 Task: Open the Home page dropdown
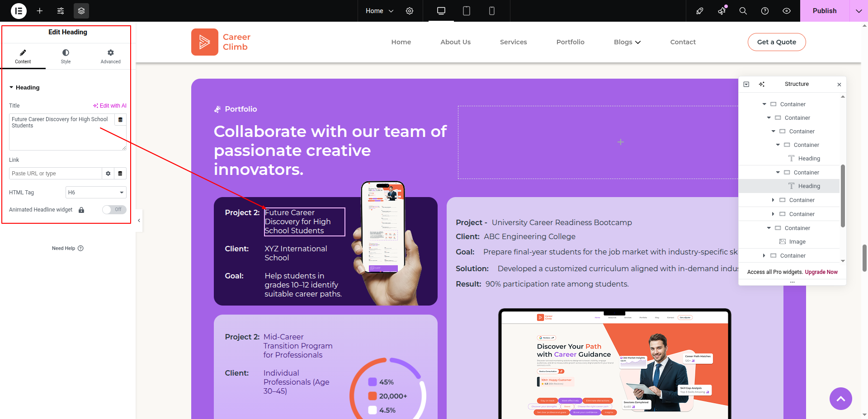379,11
